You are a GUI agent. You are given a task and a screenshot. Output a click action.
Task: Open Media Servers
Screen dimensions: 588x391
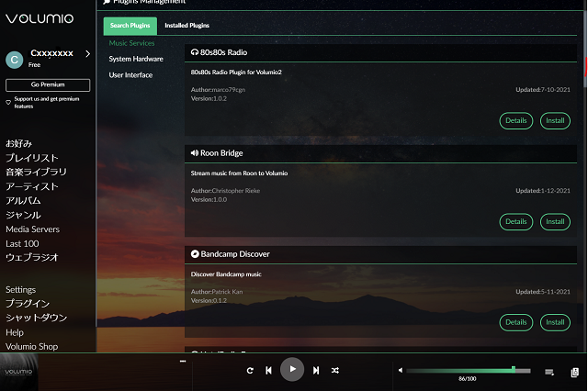click(x=33, y=229)
